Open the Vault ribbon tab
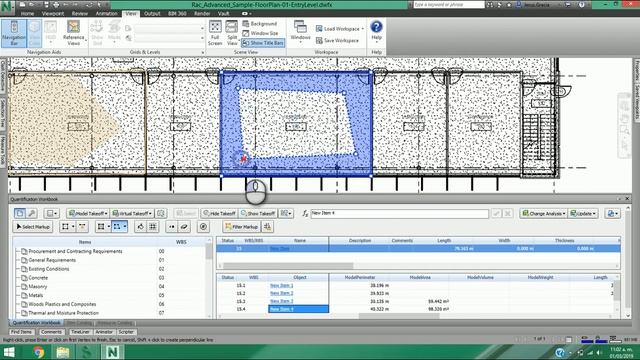Screen dimensions: 640x360 coord(223,13)
